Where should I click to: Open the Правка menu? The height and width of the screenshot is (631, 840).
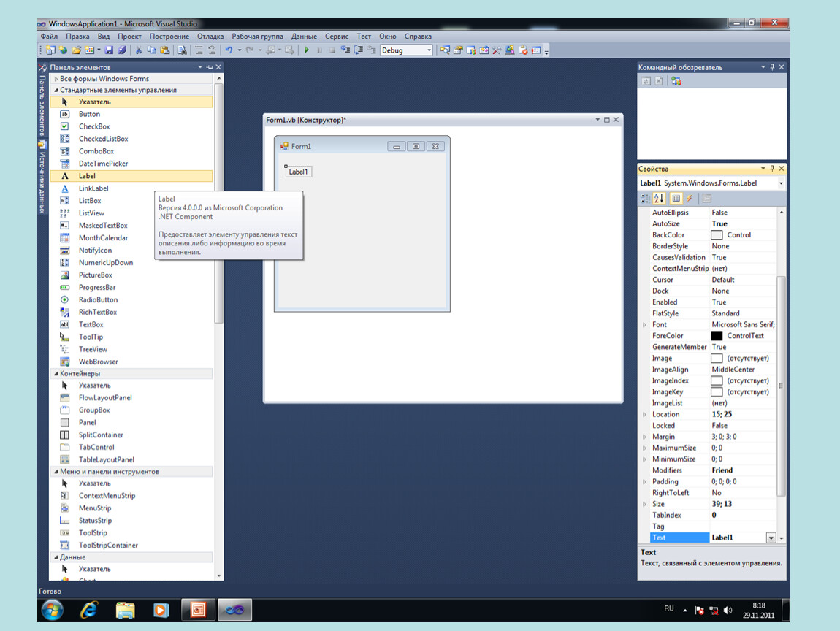coord(77,37)
